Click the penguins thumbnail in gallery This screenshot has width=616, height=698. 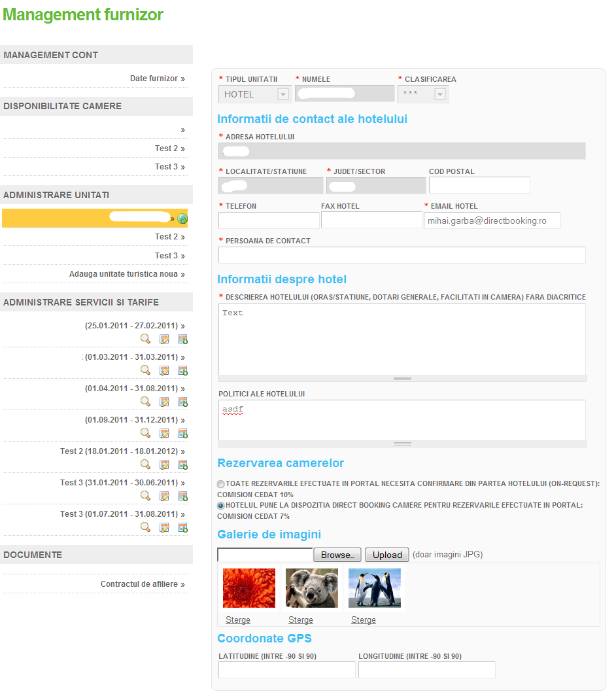[374, 588]
